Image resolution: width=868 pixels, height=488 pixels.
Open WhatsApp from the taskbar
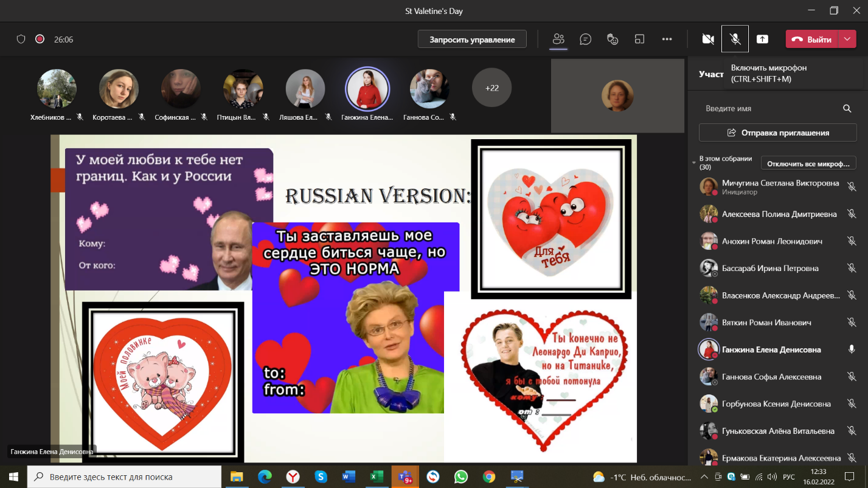[460, 477]
